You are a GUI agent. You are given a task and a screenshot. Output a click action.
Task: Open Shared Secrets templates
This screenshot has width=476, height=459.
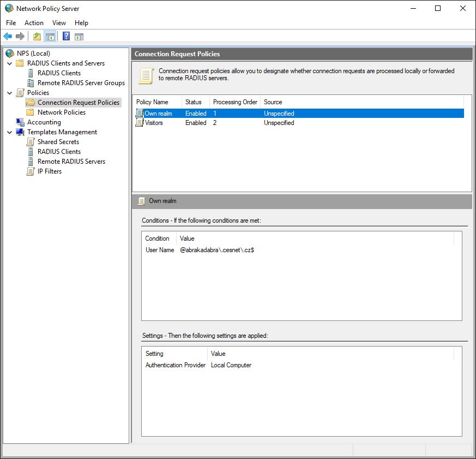(58, 142)
